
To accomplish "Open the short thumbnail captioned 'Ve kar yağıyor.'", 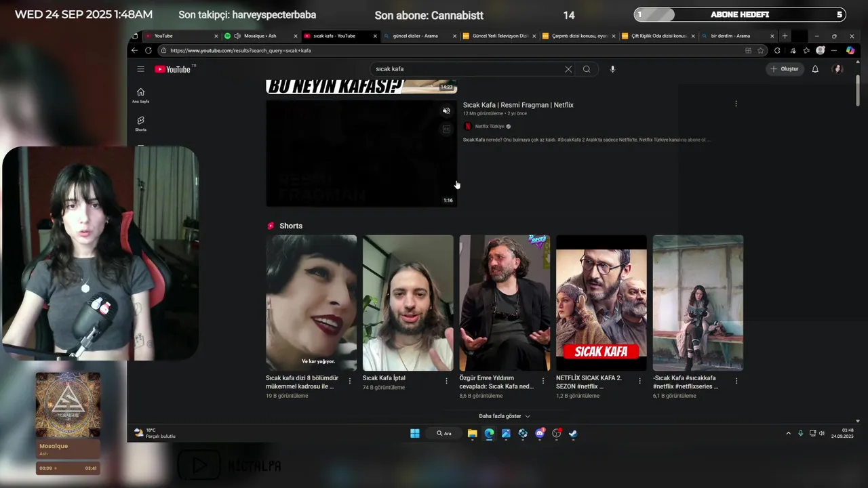I will click(311, 303).
